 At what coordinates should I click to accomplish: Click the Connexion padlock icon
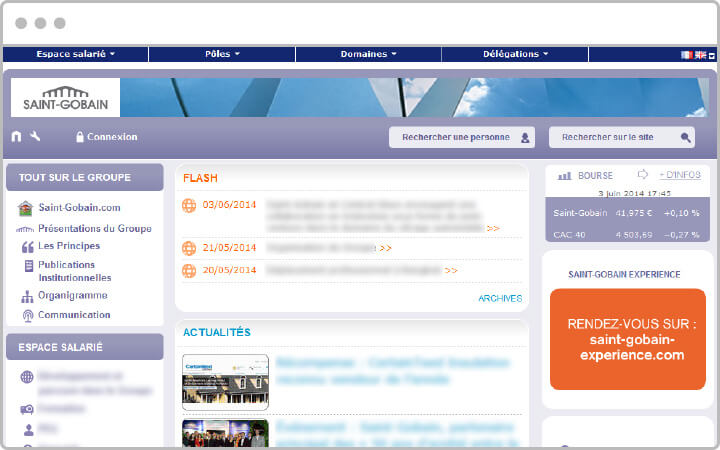coord(80,137)
